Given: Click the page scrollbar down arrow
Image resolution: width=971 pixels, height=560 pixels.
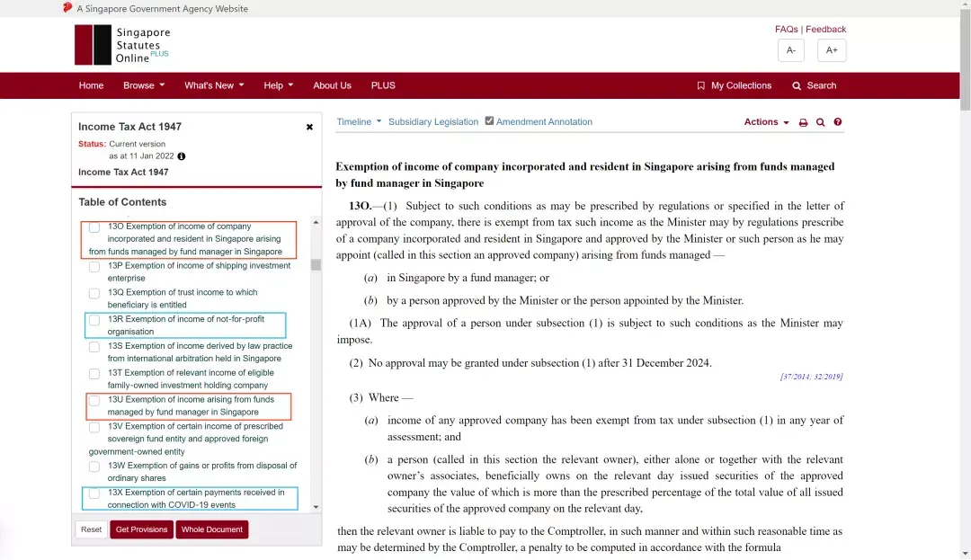Looking at the screenshot, I should (x=966, y=554).
